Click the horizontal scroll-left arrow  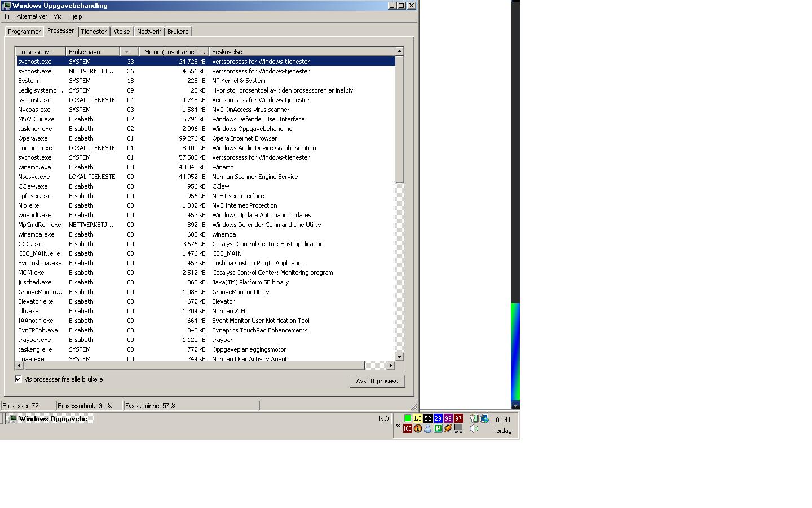click(x=20, y=366)
